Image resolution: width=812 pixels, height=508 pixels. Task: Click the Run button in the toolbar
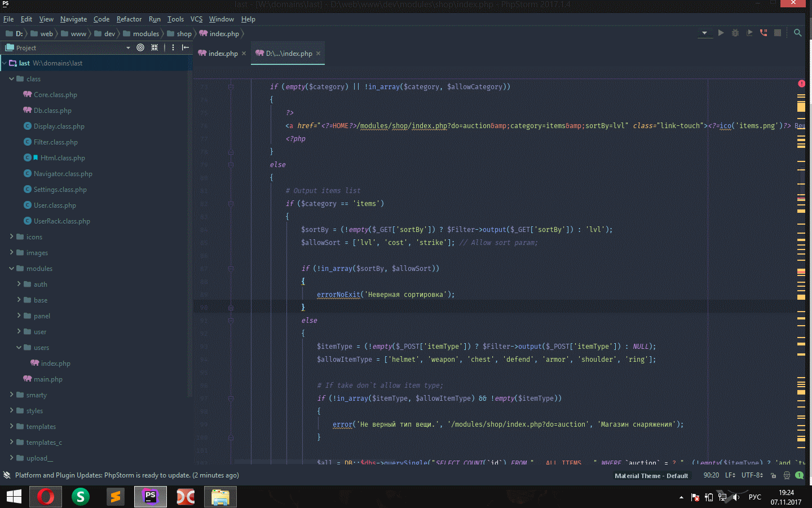(721, 33)
